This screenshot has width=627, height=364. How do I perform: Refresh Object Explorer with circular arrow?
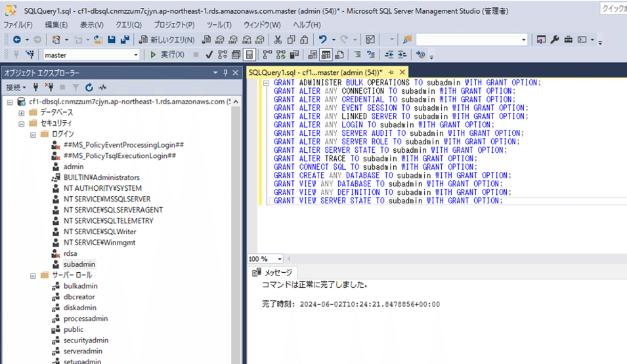click(x=89, y=87)
